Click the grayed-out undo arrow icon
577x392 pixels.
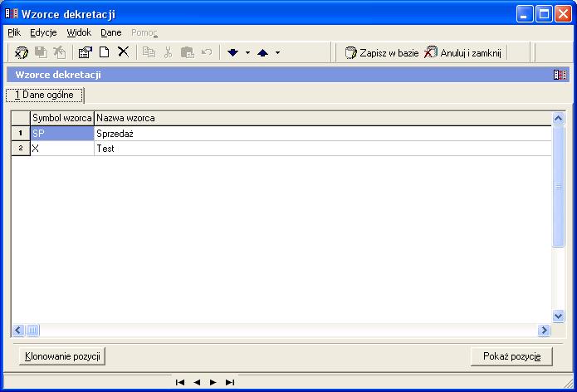(x=207, y=51)
